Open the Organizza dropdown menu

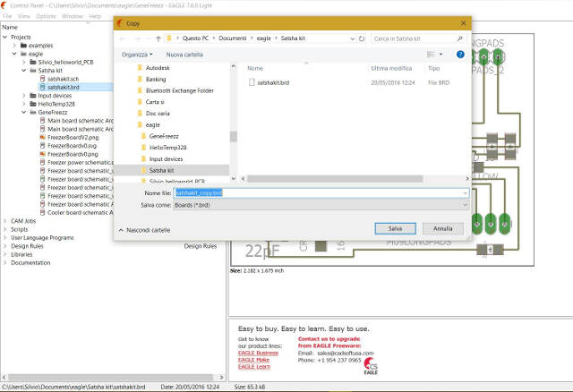[x=137, y=55]
